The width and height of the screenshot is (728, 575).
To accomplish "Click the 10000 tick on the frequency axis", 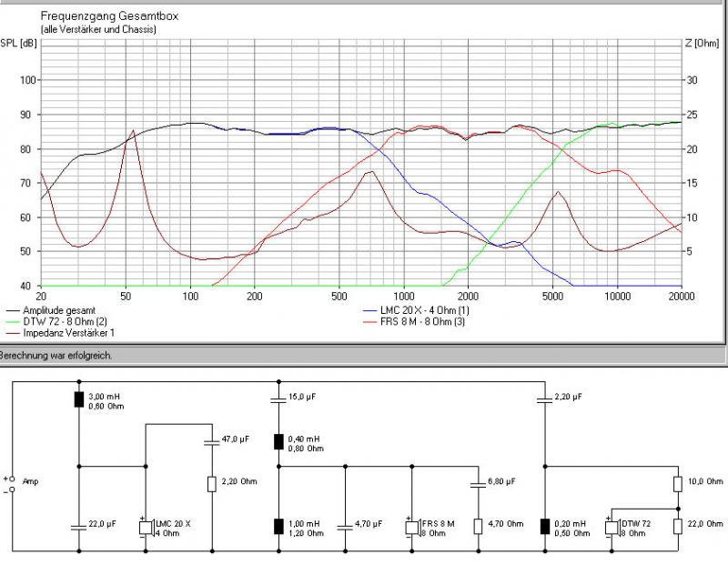I will coord(617,296).
